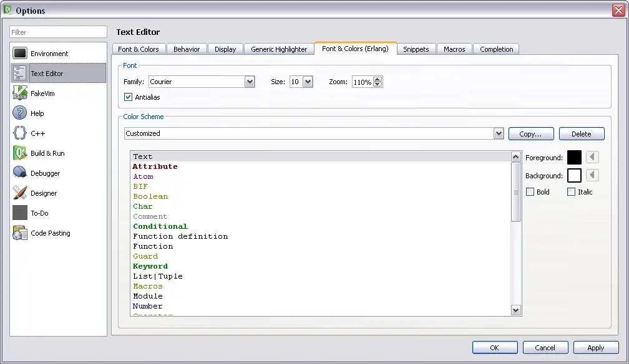
Task: Click the Qt logo in the title bar
Action: coord(7,9)
